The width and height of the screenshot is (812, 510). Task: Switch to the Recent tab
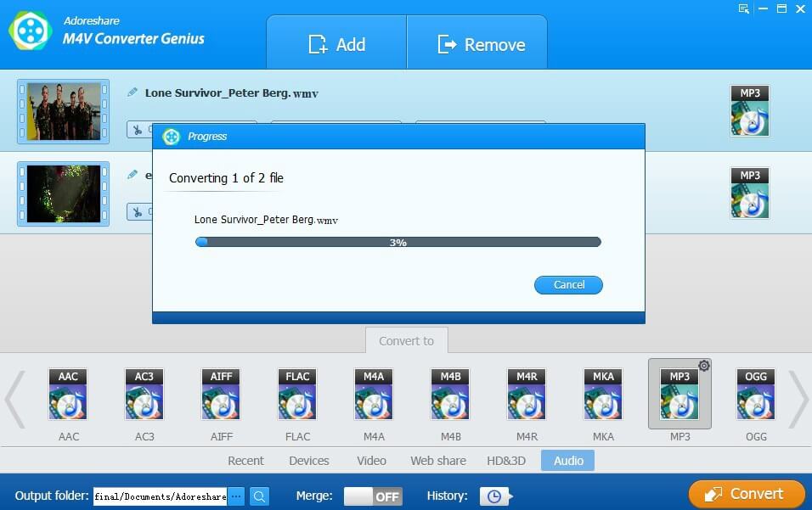coord(245,460)
